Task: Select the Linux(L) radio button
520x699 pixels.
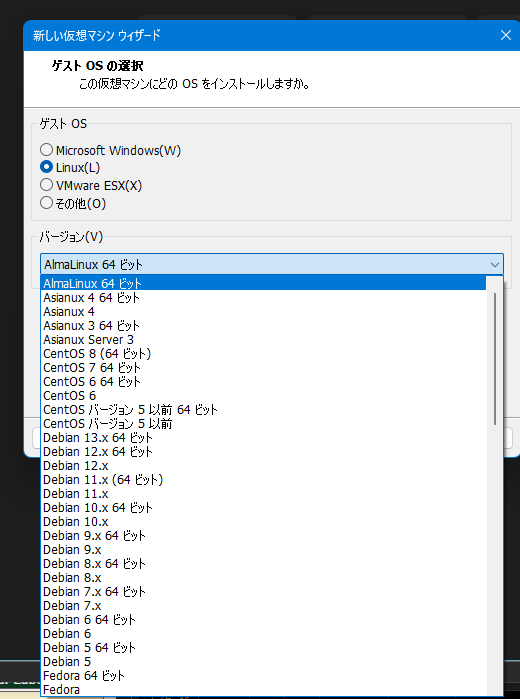Action: (x=46, y=167)
